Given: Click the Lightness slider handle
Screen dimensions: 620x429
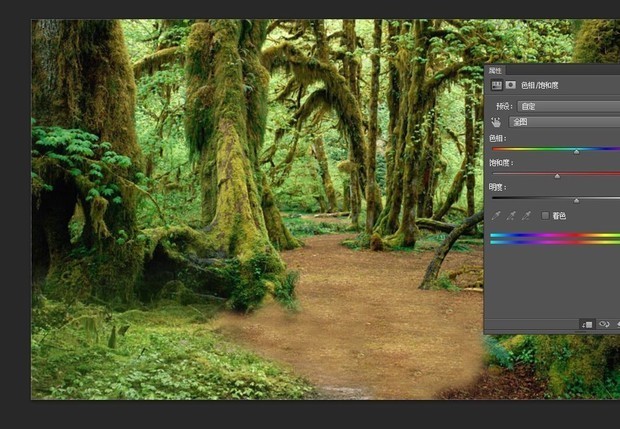Looking at the screenshot, I should 576,200.
